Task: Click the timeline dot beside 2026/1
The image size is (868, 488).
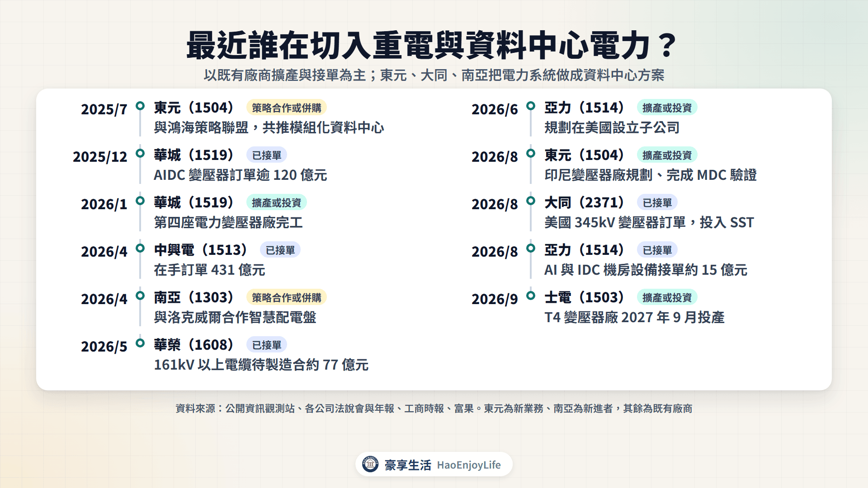Action: click(x=140, y=201)
